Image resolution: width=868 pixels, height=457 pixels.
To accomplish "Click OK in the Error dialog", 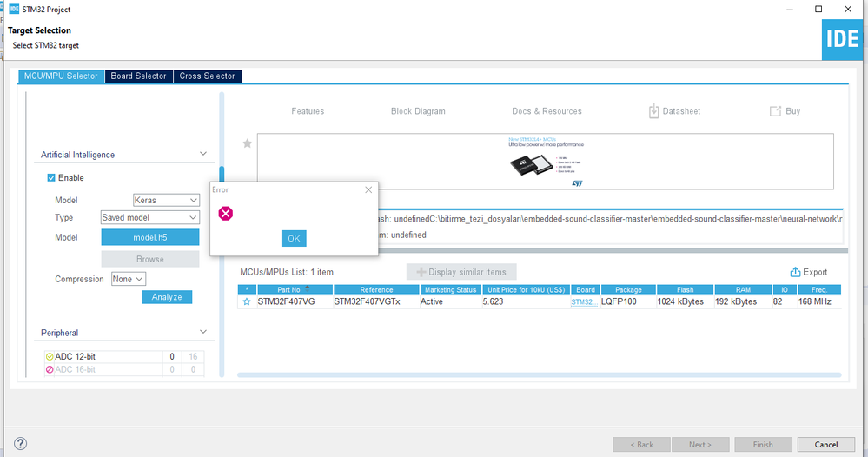I will coord(294,238).
